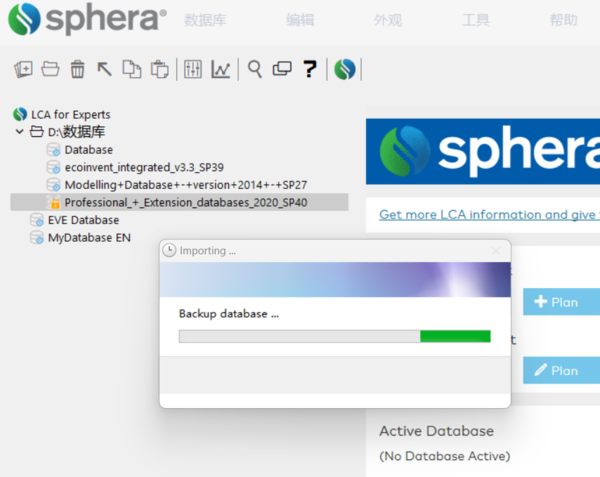Click the icon beside Modelling+Database 2014 SP27
Viewport: 600px width, 477px height.
pyautogui.click(x=54, y=185)
